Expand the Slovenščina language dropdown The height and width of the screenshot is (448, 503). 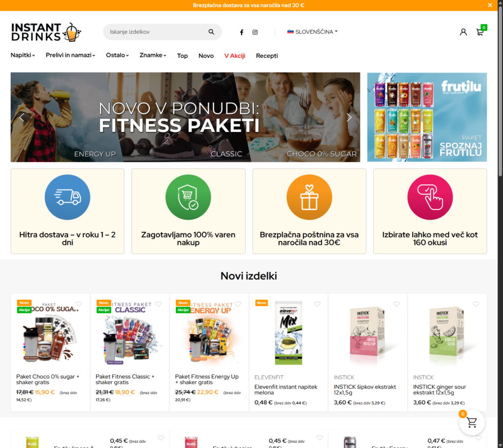point(312,32)
